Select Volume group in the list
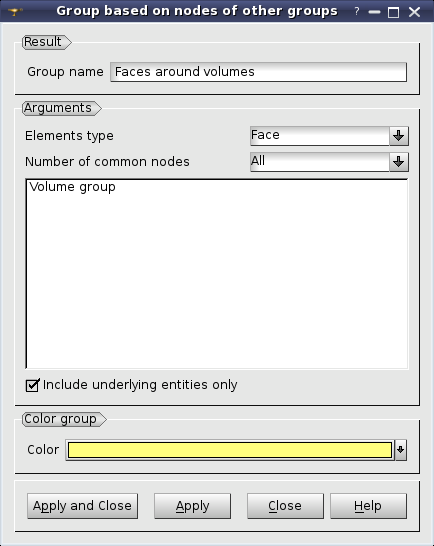434x546 pixels. 72,187
